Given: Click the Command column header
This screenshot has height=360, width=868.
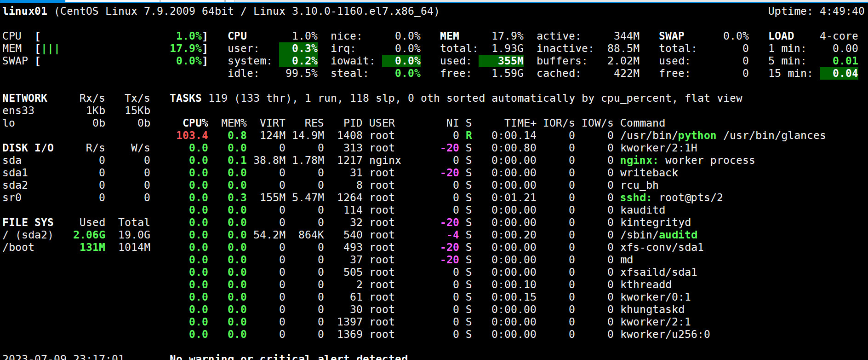Looking at the screenshot, I should tap(642, 123).
